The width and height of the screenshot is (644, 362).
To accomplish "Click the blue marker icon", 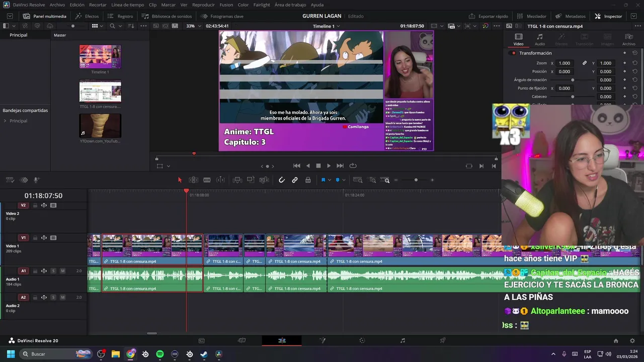I will [337, 180].
